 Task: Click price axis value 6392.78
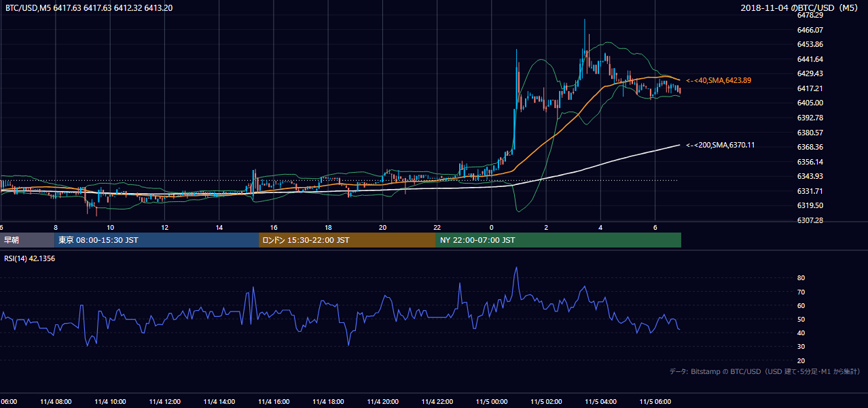pos(810,118)
